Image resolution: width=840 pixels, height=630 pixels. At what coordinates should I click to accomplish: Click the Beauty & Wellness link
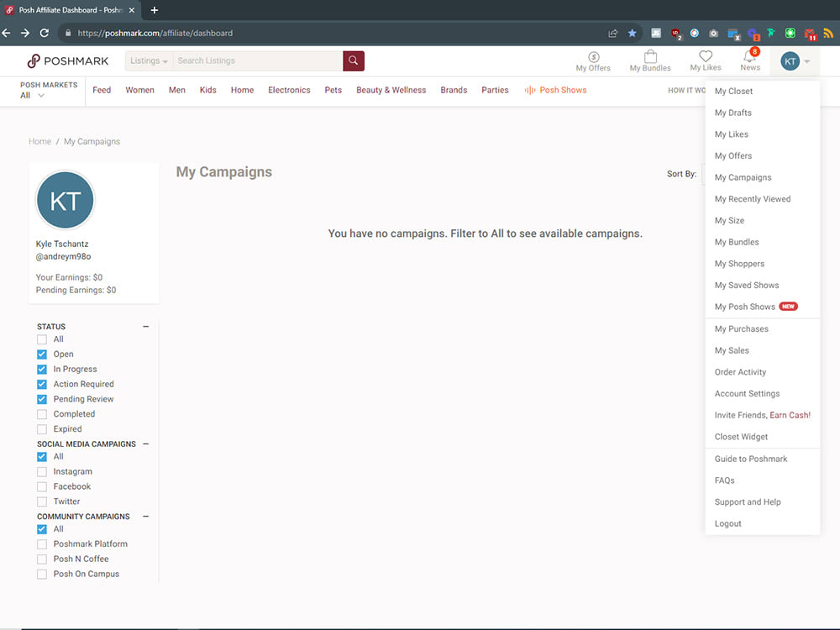click(391, 90)
